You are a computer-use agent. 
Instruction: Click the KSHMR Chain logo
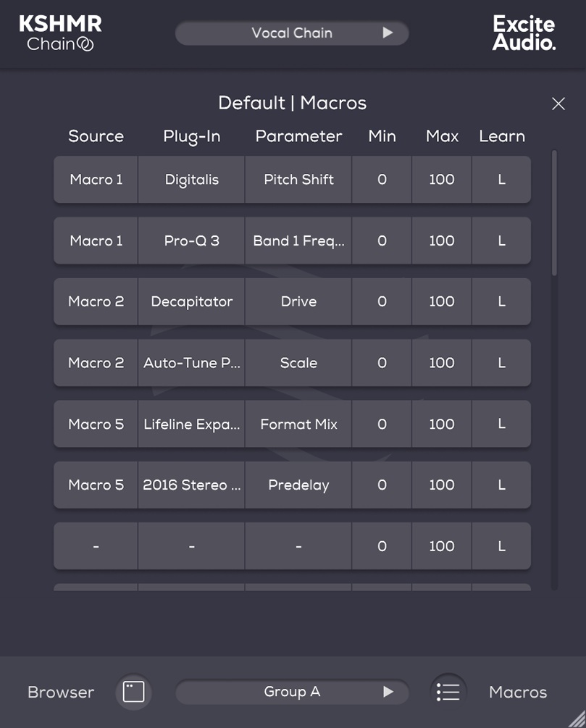tap(60, 32)
